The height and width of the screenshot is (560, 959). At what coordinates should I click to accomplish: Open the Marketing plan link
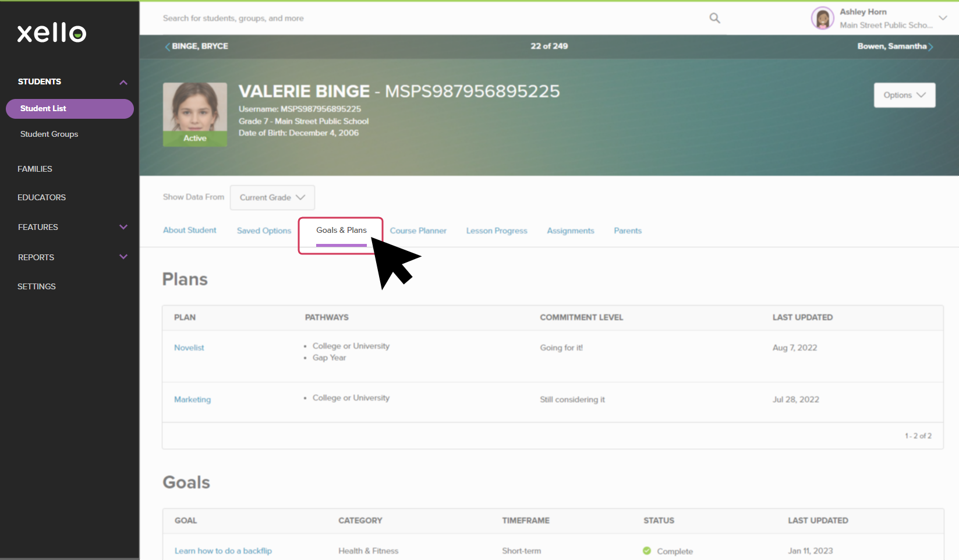point(193,399)
